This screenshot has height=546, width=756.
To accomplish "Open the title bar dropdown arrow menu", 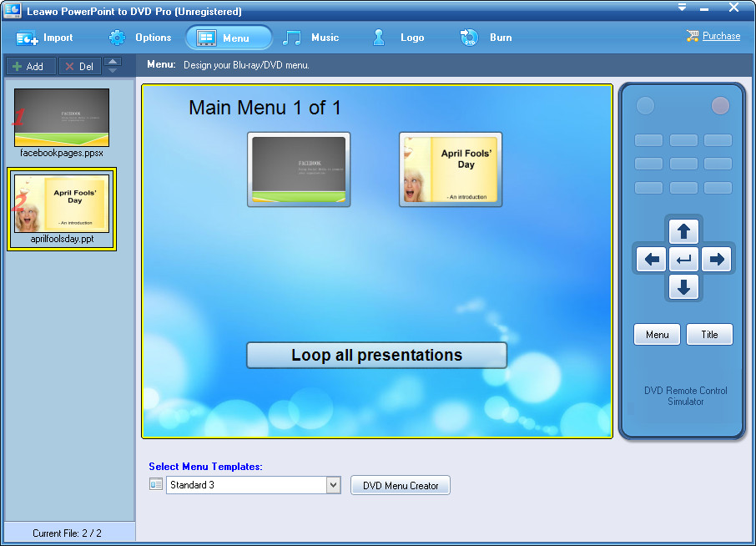I will (x=682, y=8).
